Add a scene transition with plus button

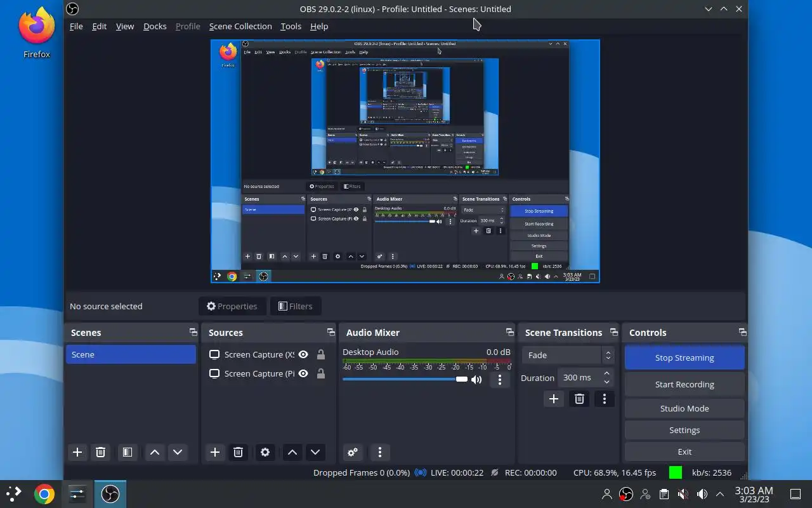(554, 399)
